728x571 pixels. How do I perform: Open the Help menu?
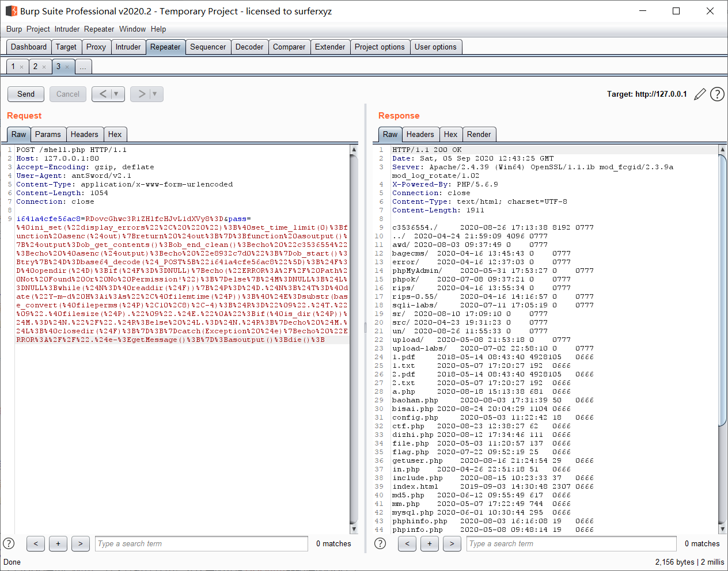click(158, 29)
